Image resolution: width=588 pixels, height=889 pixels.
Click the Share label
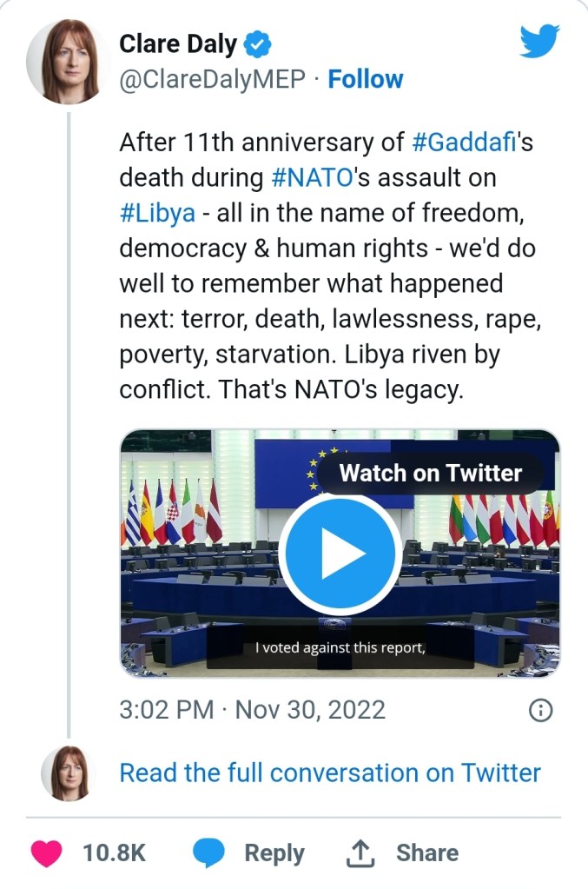(427, 853)
